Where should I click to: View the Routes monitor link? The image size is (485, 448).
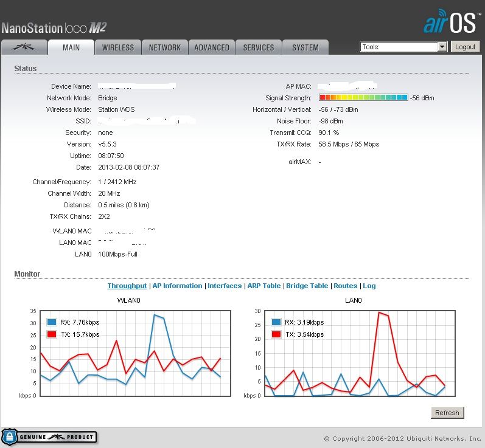click(345, 286)
